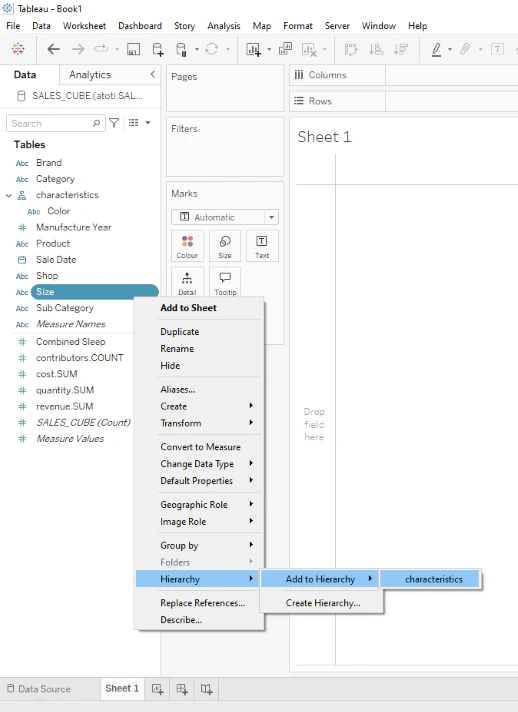Select the Sub Category field
Screen dimensions: 518x712
[64, 308]
